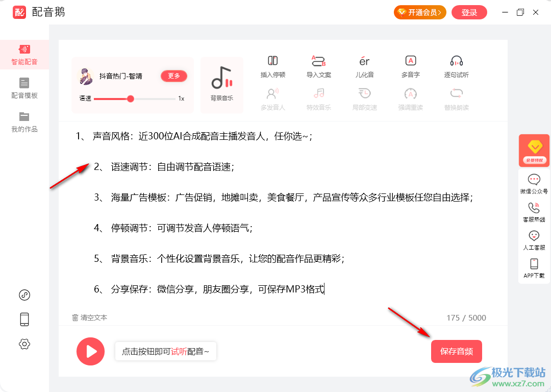Play the voice preview with the red play button

pyautogui.click(x=91, y=351)
